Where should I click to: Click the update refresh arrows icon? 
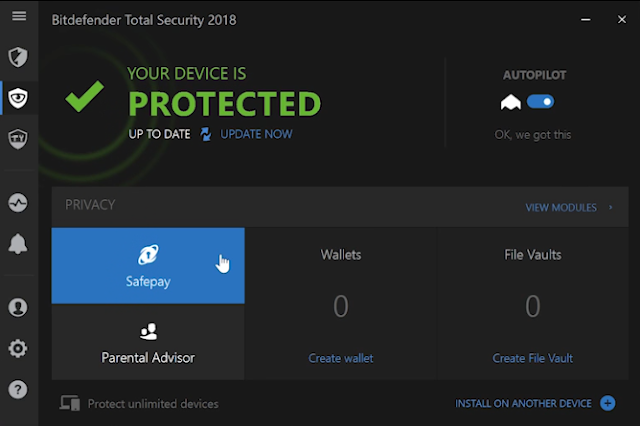(206, 134)
